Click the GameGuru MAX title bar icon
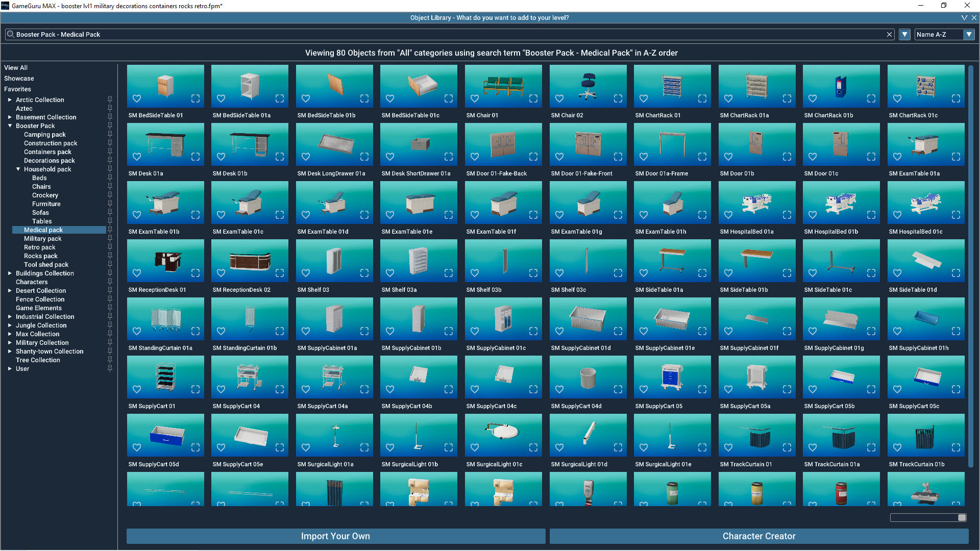 tap(5, 6)
